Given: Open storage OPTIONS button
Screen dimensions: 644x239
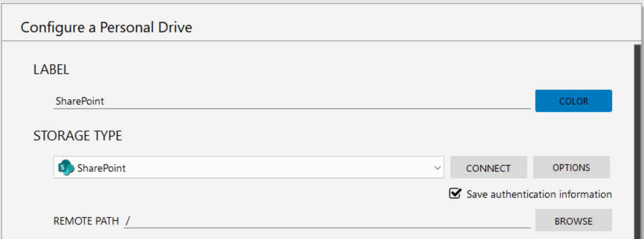Looking at the screenshot, I should point(571,167).
